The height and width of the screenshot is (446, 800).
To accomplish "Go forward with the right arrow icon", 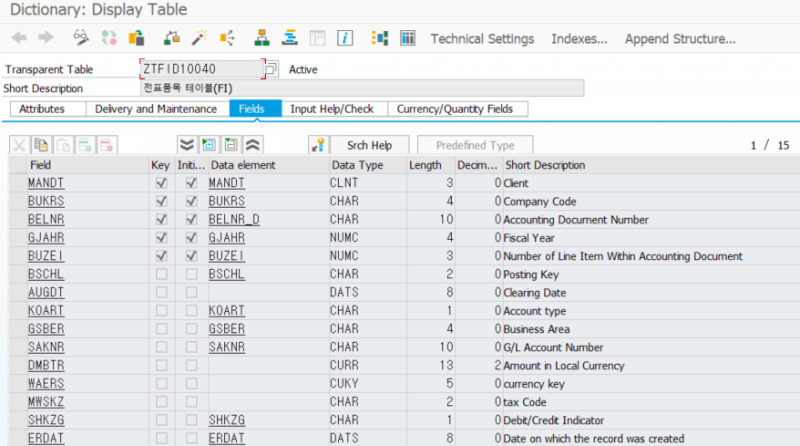I will (46, 38).
